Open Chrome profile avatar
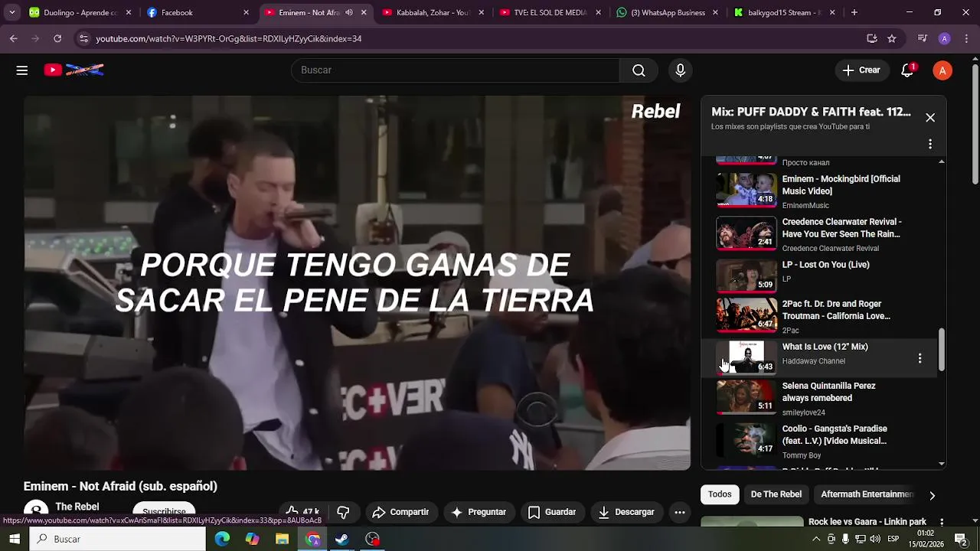The height and width of the screenshot is (551, 980). (944, 38)
